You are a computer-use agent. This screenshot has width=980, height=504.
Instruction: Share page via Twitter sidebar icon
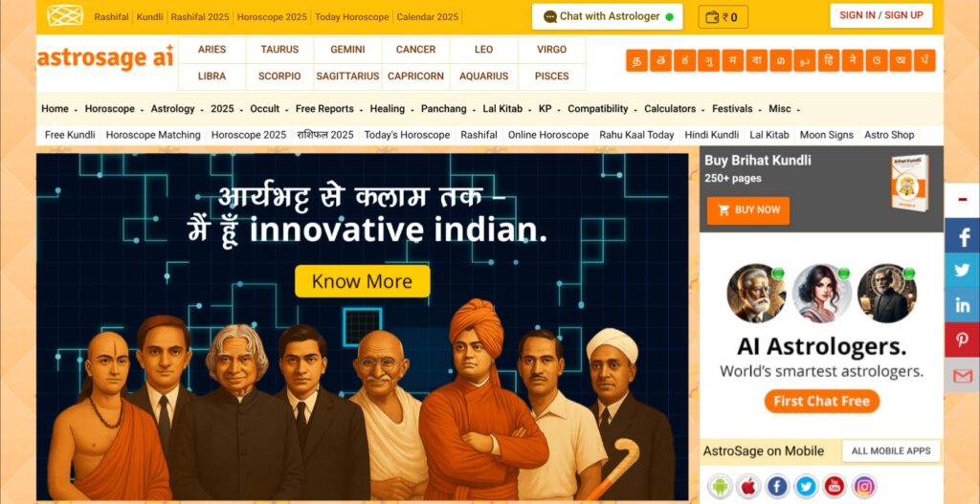click(963, 270)
